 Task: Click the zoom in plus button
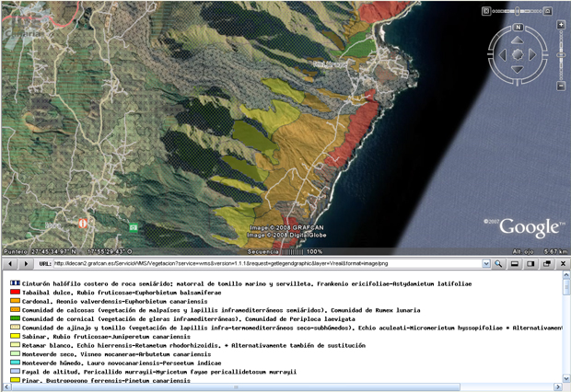coord(561,25)
